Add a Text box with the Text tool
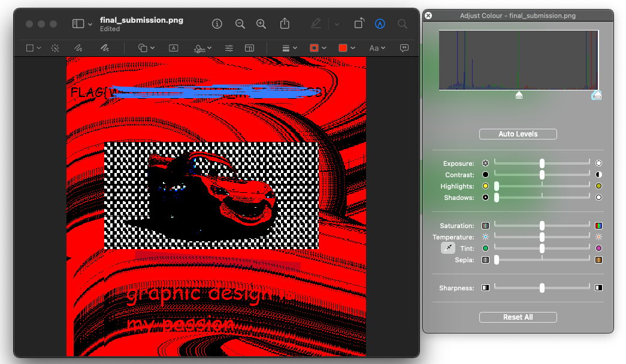This screenshot has height=364, width=626. click(173, 48)
